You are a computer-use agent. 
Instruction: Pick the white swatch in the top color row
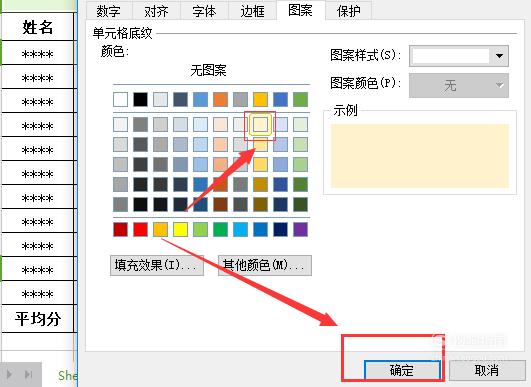click(120, 100)
